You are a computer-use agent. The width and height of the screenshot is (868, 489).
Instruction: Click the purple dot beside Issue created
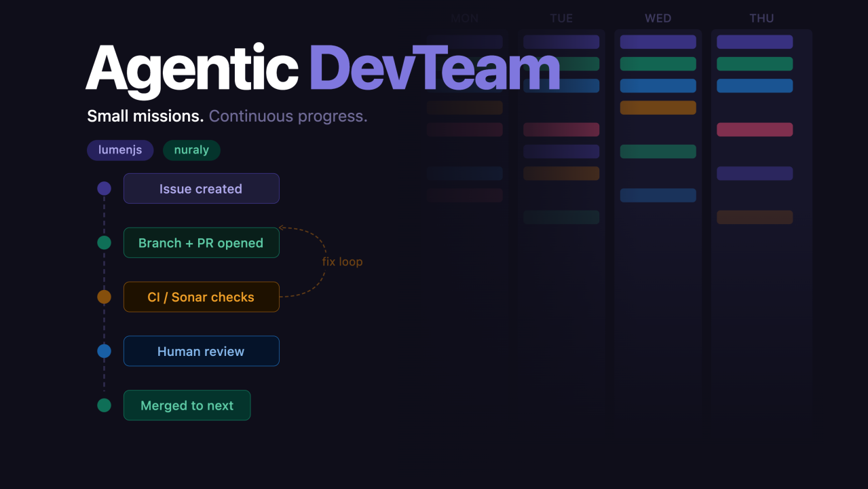pos(104,189)
